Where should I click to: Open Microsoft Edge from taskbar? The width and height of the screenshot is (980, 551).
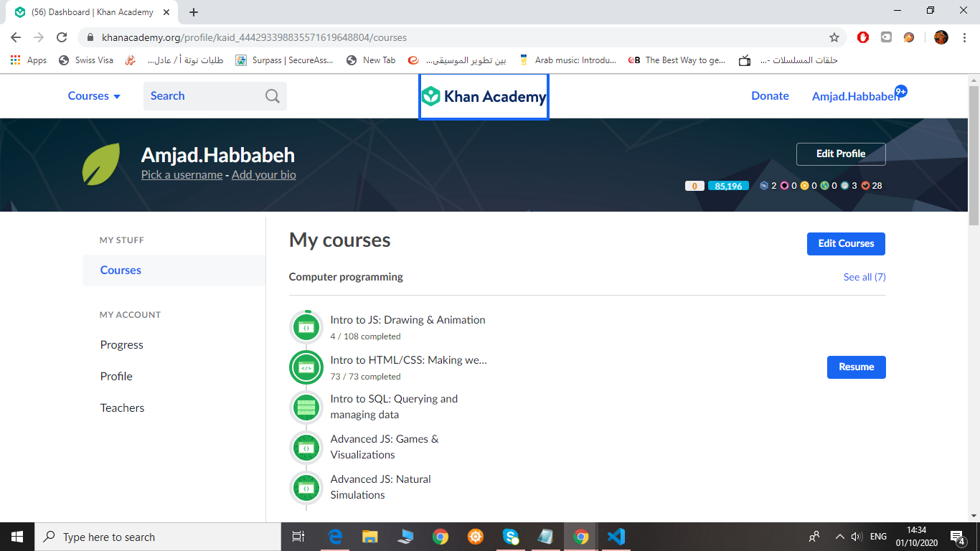335,537
